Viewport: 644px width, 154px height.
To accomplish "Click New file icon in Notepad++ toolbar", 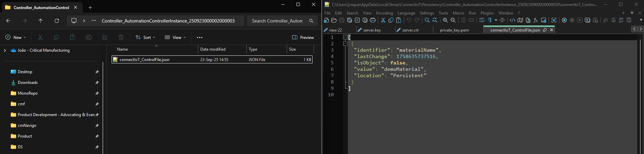I will [x=326, y=20].
